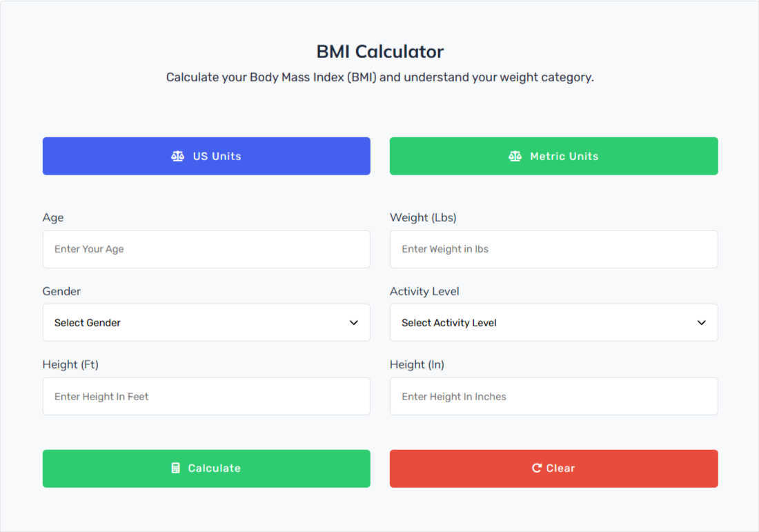Click the Age field label
Viewport: 759px width, 532px height.
53,218
